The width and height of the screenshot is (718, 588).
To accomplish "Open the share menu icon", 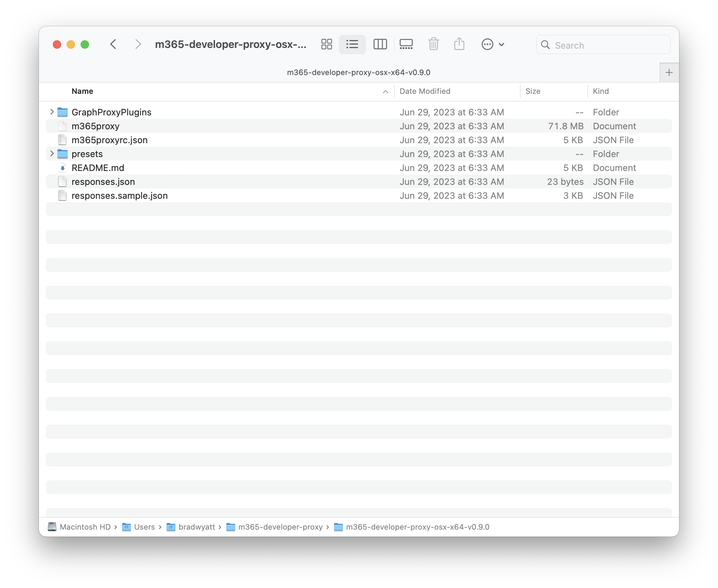I will 459,44.
